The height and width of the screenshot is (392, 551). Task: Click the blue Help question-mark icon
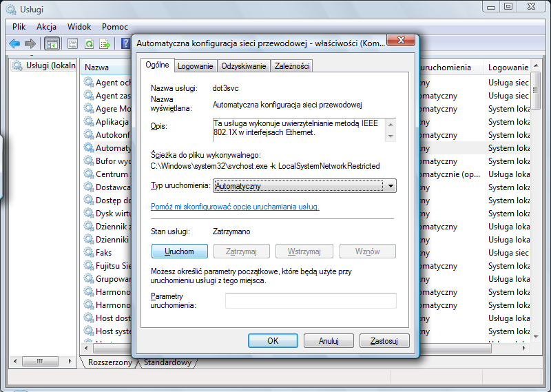(125, 43)
